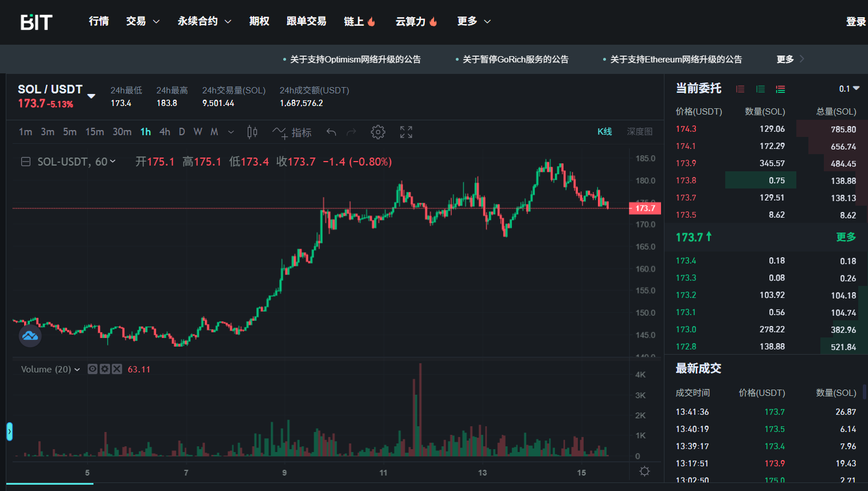Open the chart axis settings gear at bottom right
Viewport: 868px width, 491px height.
click(644, 471)
